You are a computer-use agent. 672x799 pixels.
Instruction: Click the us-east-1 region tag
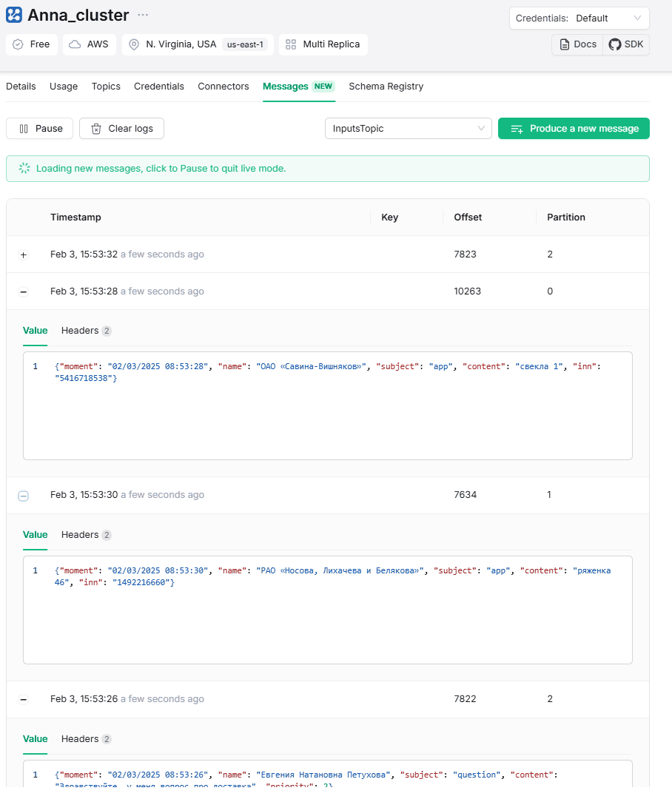click(x=245, y=44)
